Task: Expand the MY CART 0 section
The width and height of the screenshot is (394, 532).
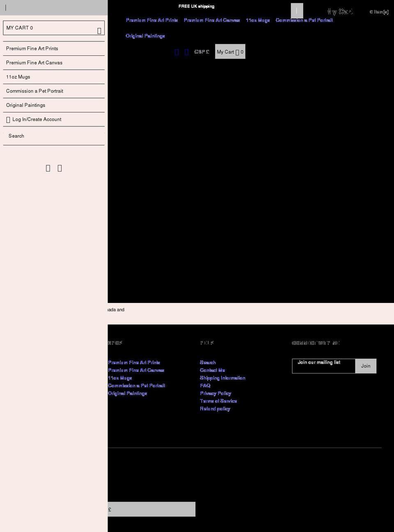Action: pyautogui.click(x=54, y=28)
